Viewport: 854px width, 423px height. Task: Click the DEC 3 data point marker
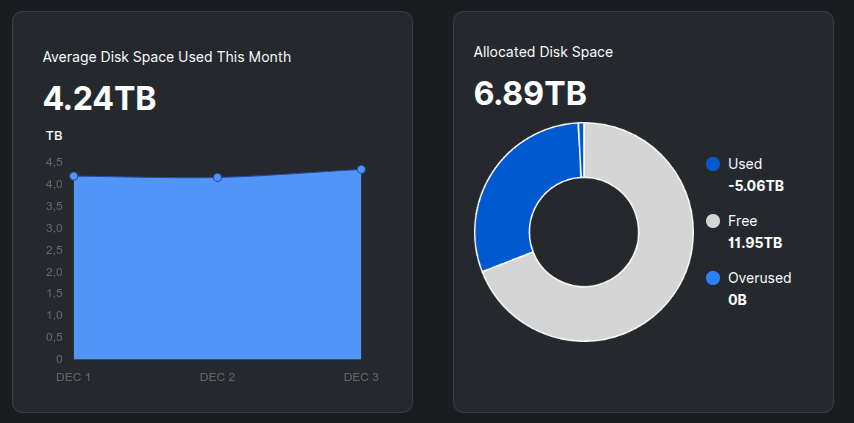point(361,170)
